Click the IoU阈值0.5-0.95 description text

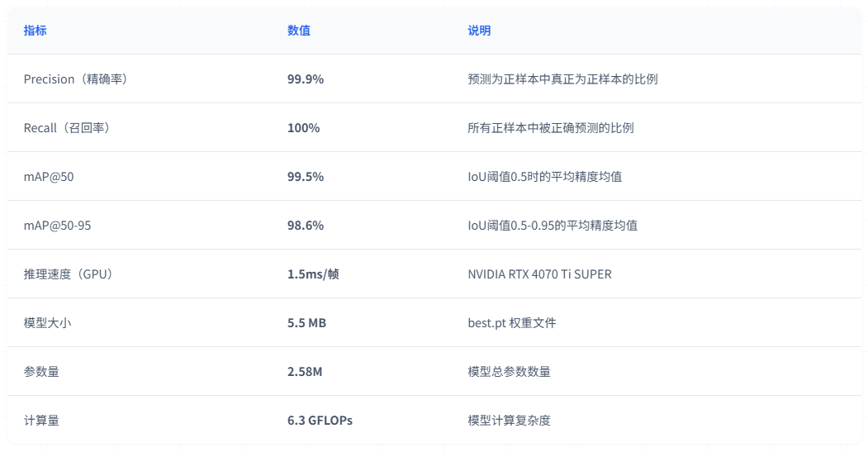point(553,226)
